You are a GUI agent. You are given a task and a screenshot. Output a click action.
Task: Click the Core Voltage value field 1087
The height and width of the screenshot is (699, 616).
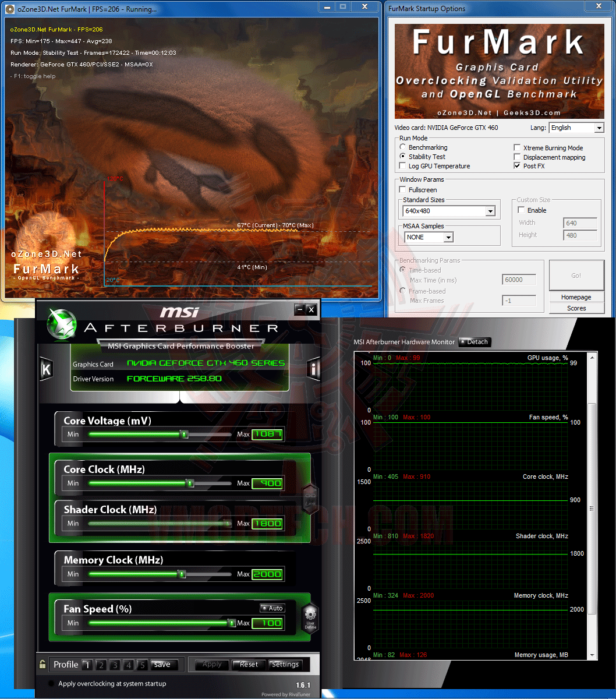click(268, 434)
